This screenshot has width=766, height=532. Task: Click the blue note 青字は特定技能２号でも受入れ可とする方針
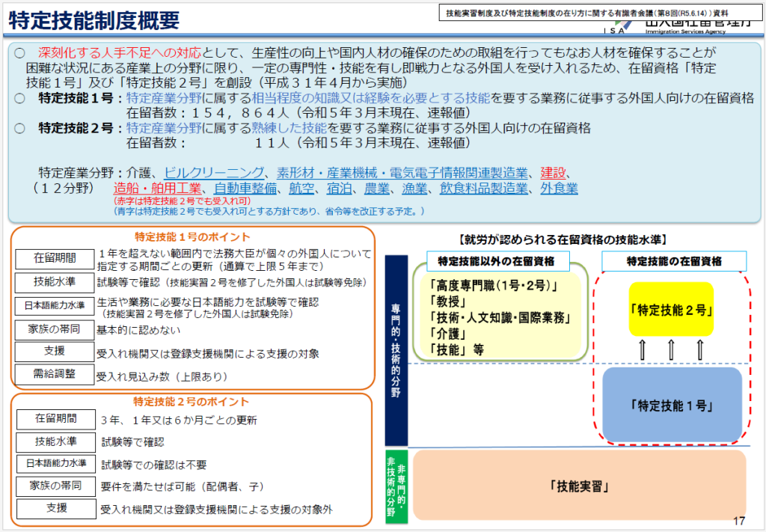[269, 211]
